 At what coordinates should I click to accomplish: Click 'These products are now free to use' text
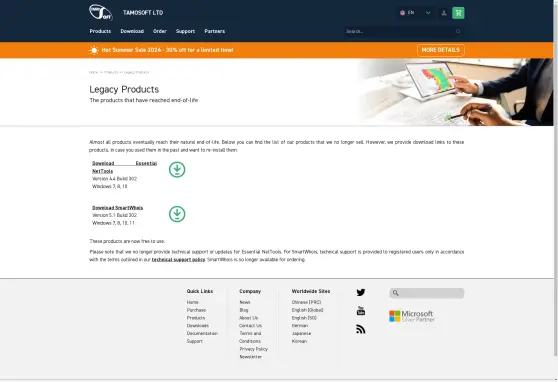[127, 241]
